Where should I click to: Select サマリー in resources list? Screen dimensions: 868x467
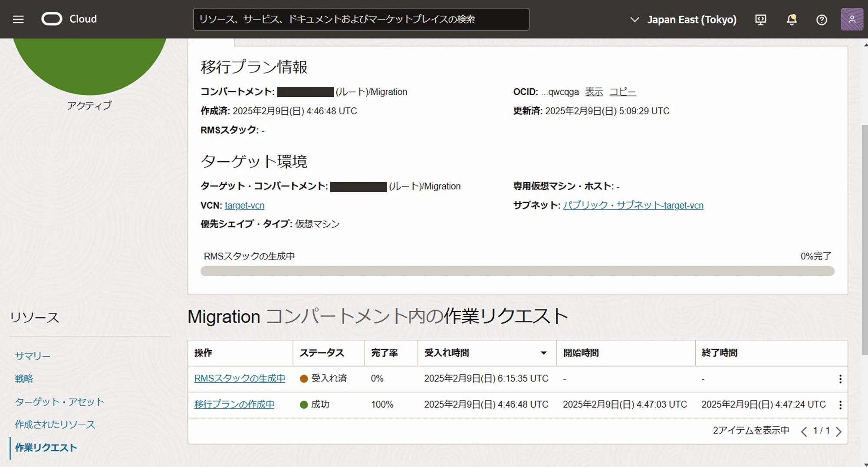(33, 356)
